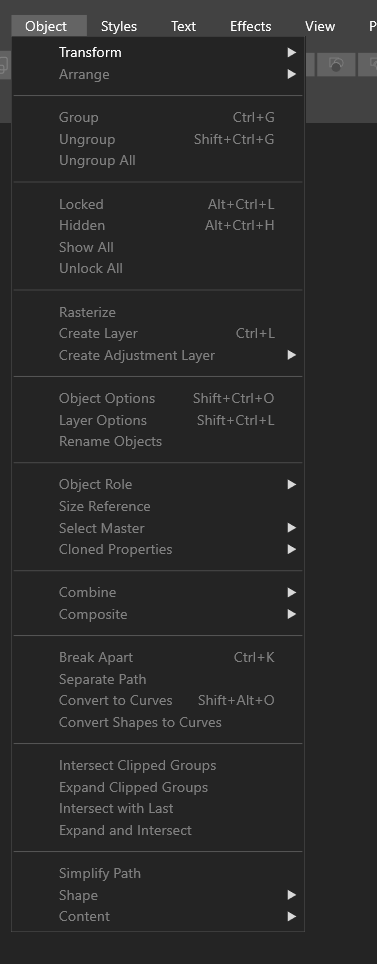Expand the Arrange submenu arrow
This screenshot has height=964, width=377.
coord(292,74)
